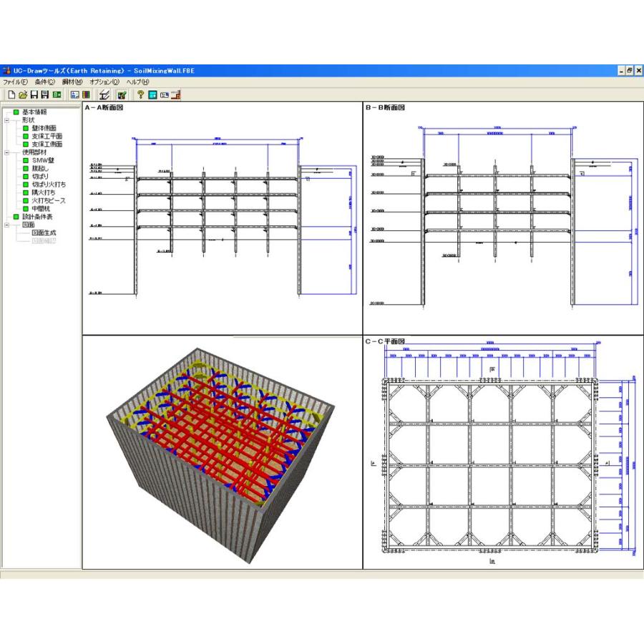Viewport: 644px width, 644px height.
Task: Click the drafting lines icon in the toolbar
Action: (104, 95)
